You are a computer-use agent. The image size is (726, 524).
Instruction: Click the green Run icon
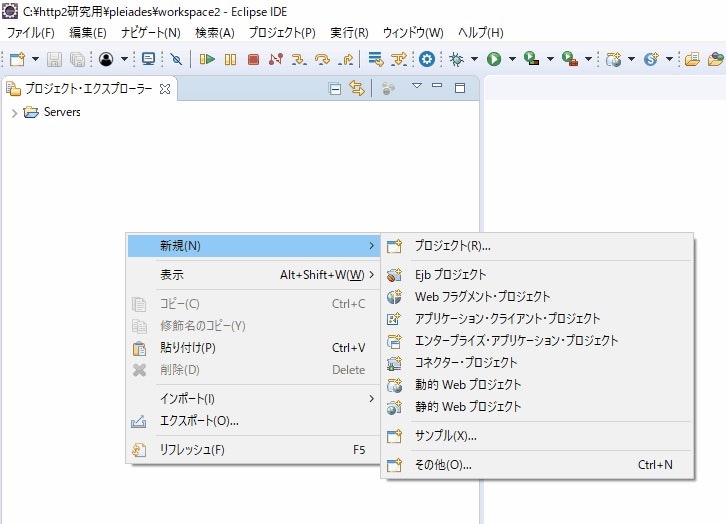[x=494, y=59]
